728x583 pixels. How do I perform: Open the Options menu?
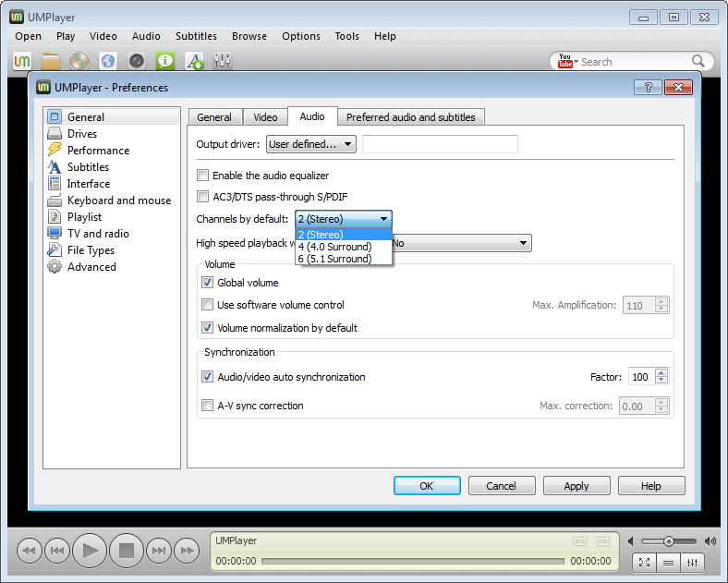[x=301, y=36]
